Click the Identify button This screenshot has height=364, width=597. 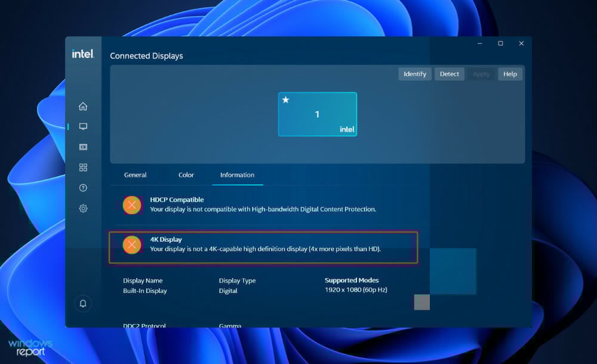(414, 73)
